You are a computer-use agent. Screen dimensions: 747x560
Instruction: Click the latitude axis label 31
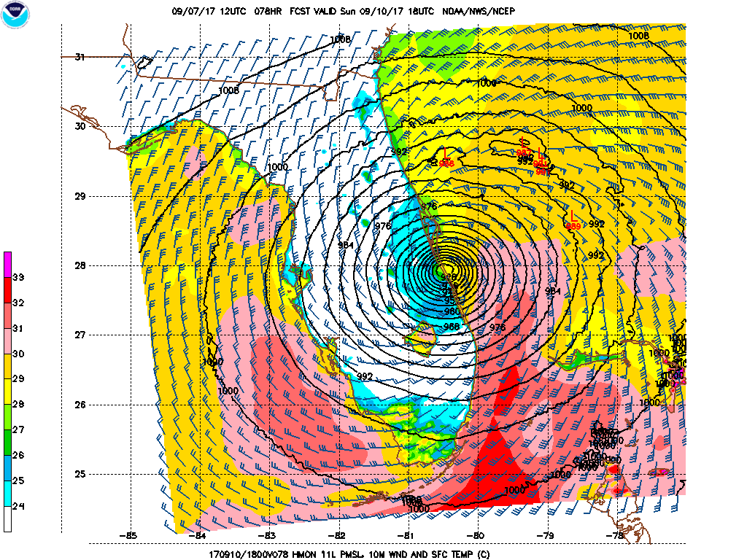coord(80,57)
